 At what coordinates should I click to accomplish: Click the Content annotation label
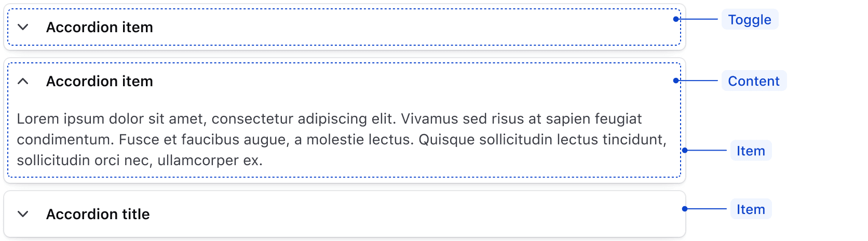[753, 81]
